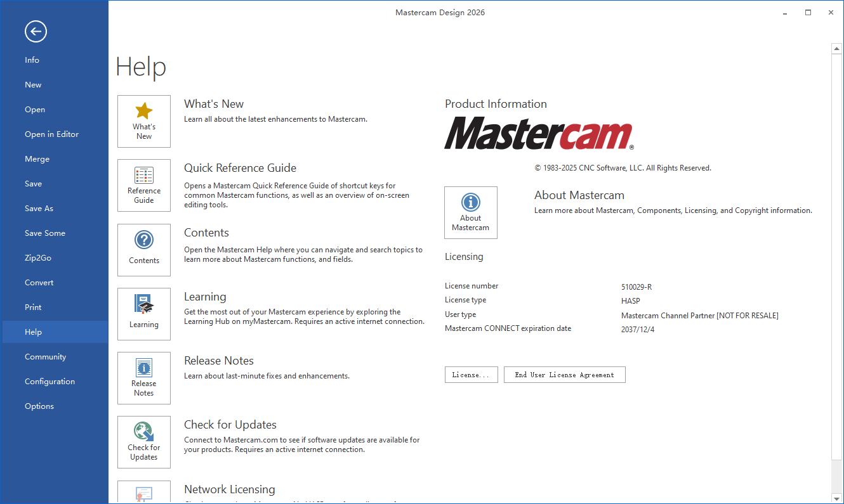The height and width of the screenshot is (504, 844).
Task: Click the Network Licensing certificate icon
Action: tap(143, 493)
